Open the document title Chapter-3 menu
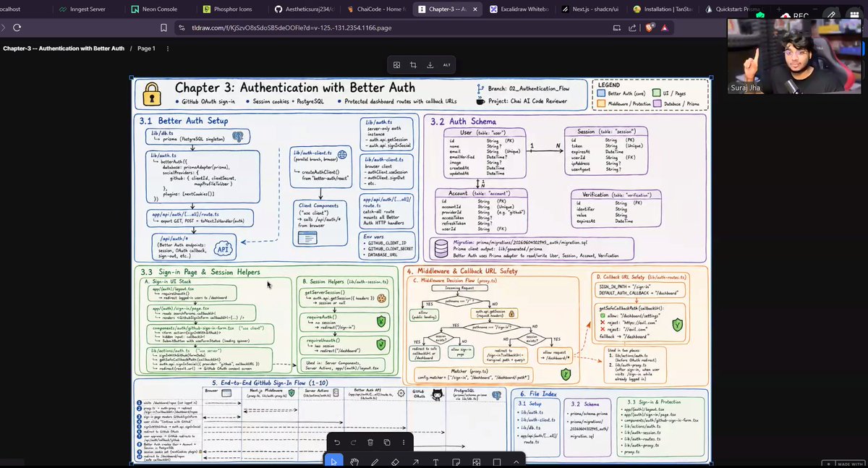The width and height of the screenshot is (868, 468). (x=64, y=48)
